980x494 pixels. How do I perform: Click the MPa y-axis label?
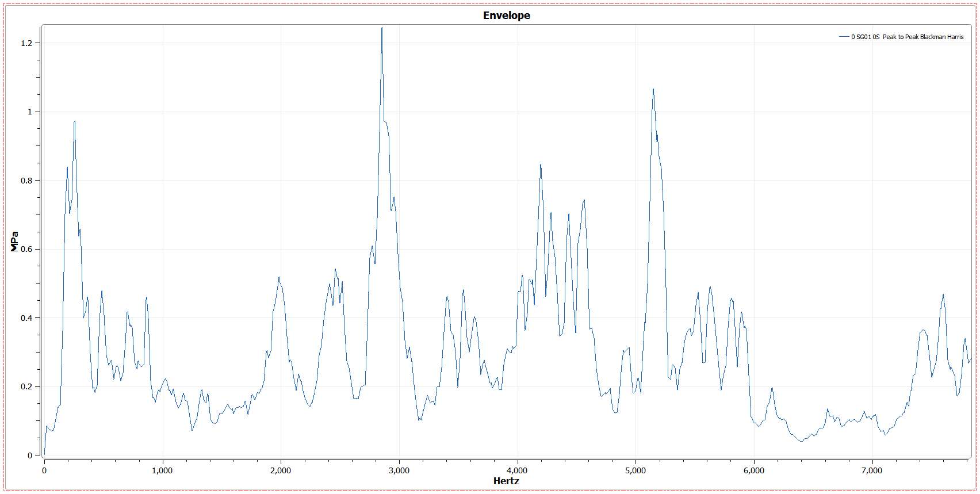[x=15, y=242]
